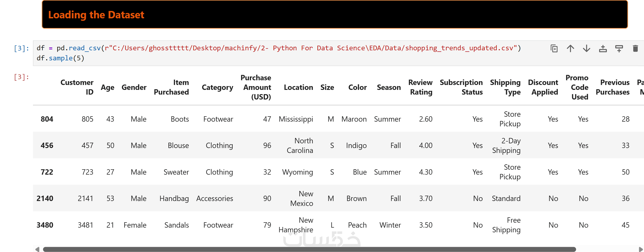Click the scrollbar left arrow
The height and width of the screenshot is (252, 644).
pos(37,249)
